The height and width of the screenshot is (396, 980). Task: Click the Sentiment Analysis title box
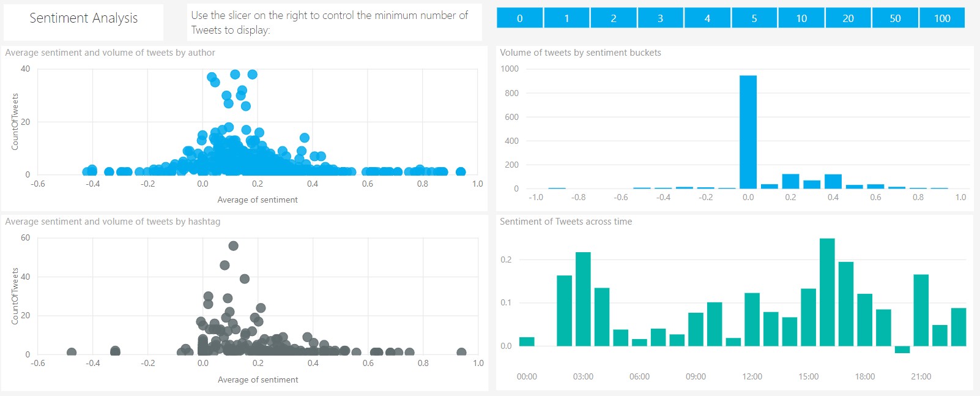pyautogui.click(x=84, y=19)
